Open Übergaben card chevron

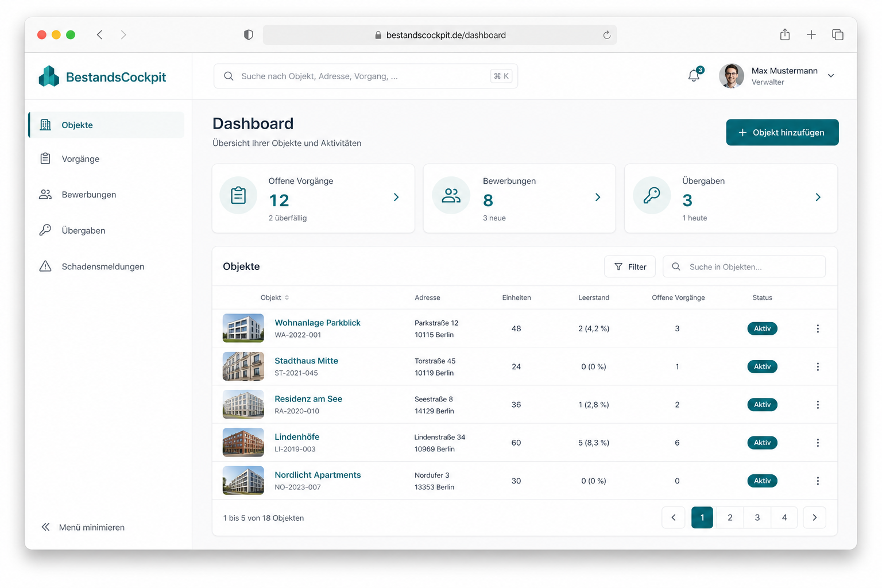818,197
